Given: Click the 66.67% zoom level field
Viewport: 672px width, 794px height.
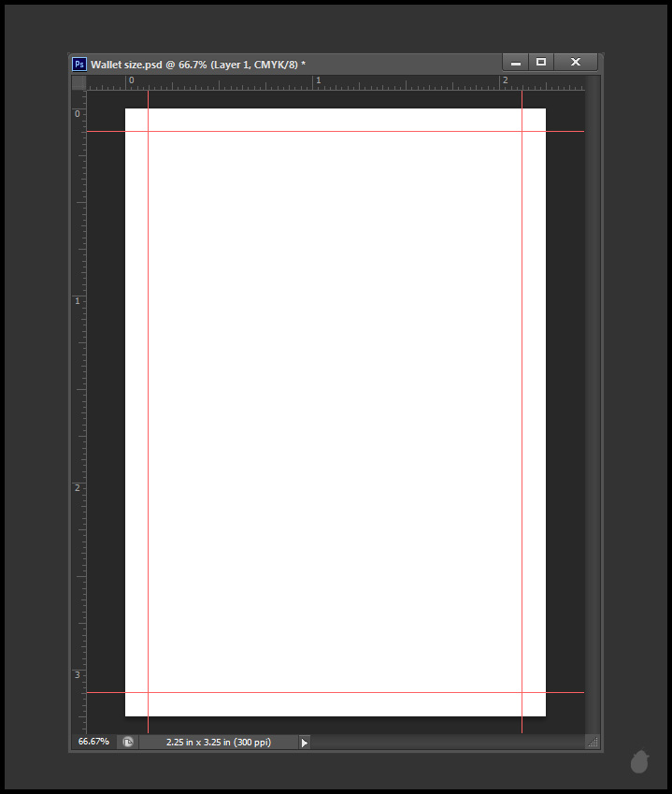Looking at the screenshot, I should pos(93,742).
